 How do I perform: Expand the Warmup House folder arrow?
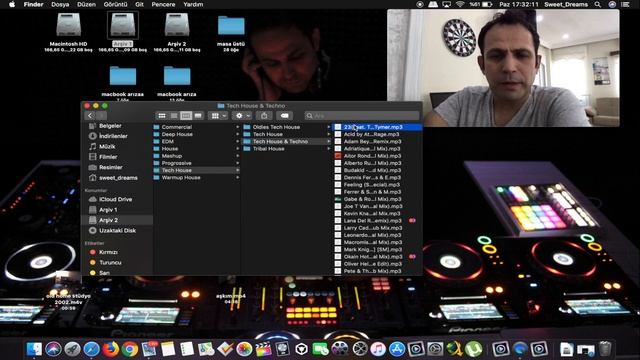238,178
